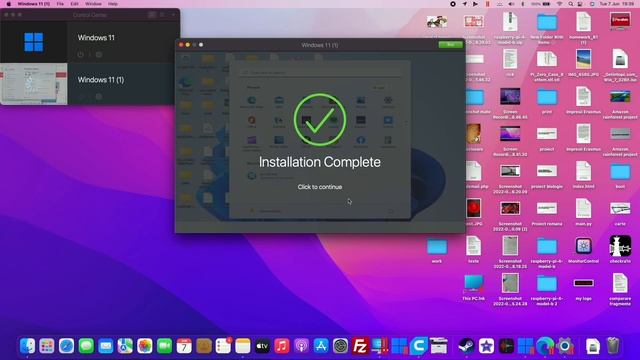Open Launchpad from the Dock
The height and width of the screenshot is (360, 640).
pyautogui.click(x=47, y=346)
